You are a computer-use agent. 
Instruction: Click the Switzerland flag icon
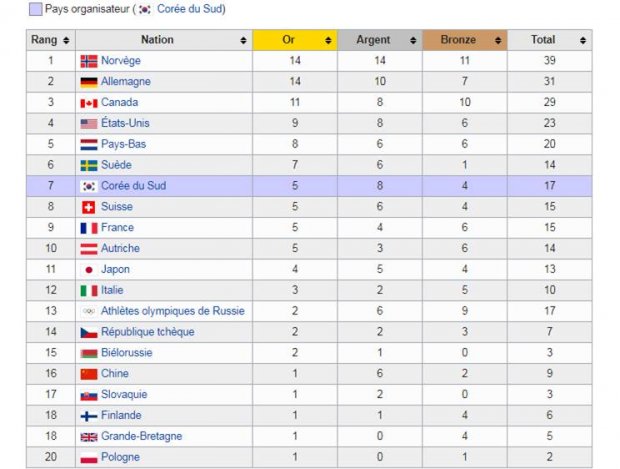click(89, 207)
